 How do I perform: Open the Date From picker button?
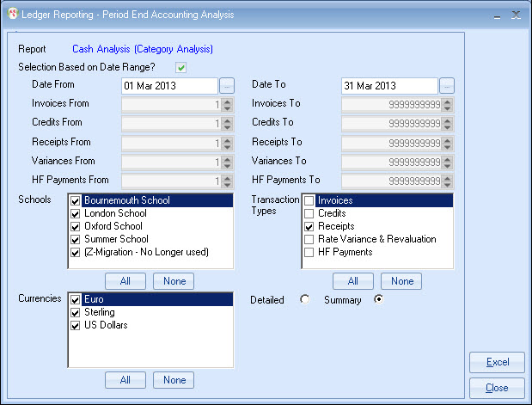[227, 86]
